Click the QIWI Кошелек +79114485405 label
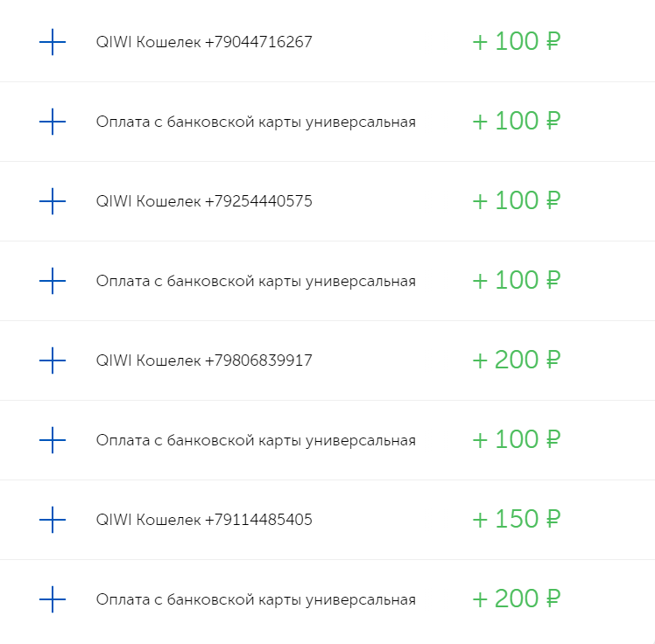 [x=204, y=520]
